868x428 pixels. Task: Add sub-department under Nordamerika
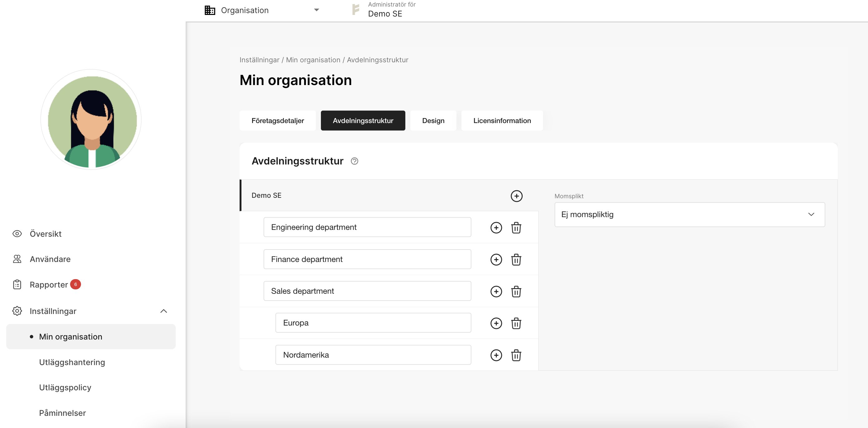[x=496, y=355]
